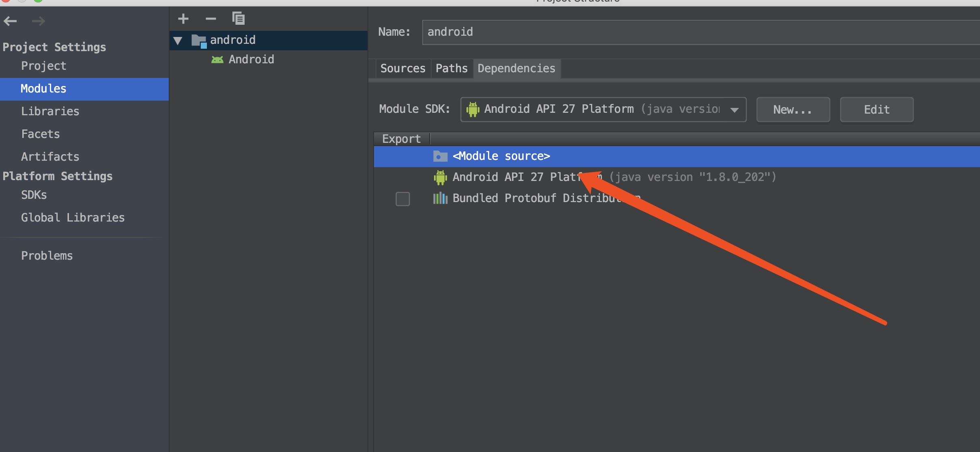Open the Module SDK dropdown

[603, 110]
